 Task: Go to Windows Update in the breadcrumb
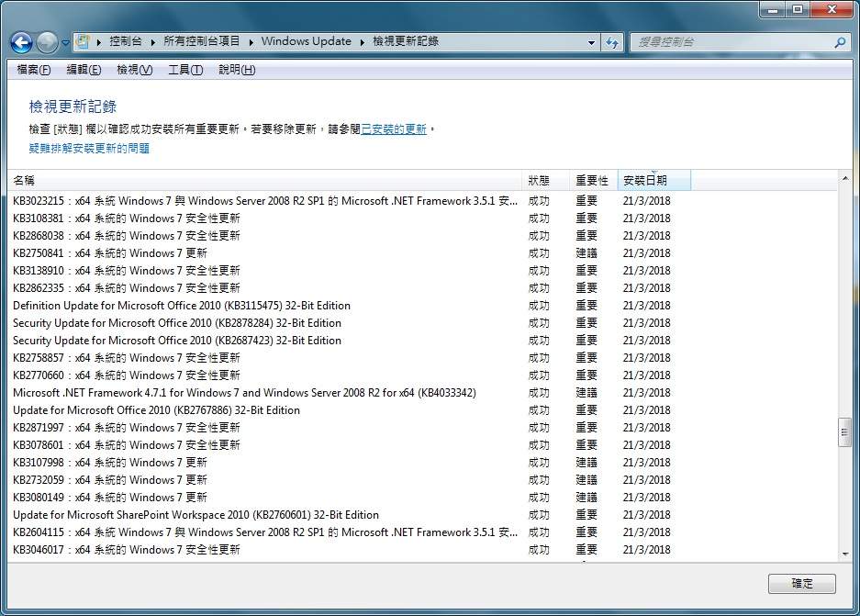306,41
